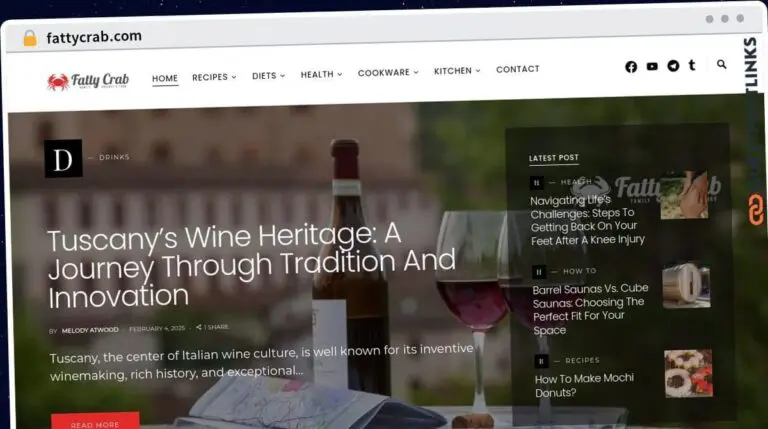Open the YouTube social icon
This screenshot has width=768, height=429.
pos(652,66)
